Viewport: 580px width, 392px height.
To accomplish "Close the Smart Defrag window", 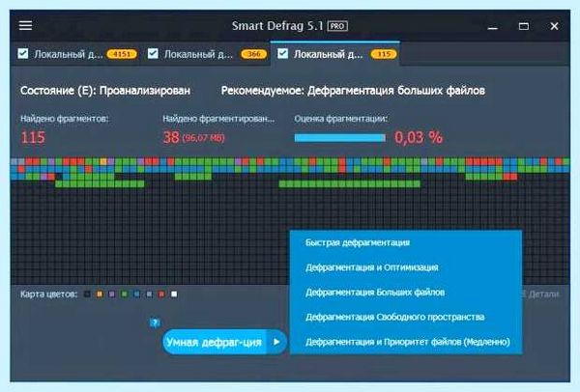I will [x=554, y=26].
